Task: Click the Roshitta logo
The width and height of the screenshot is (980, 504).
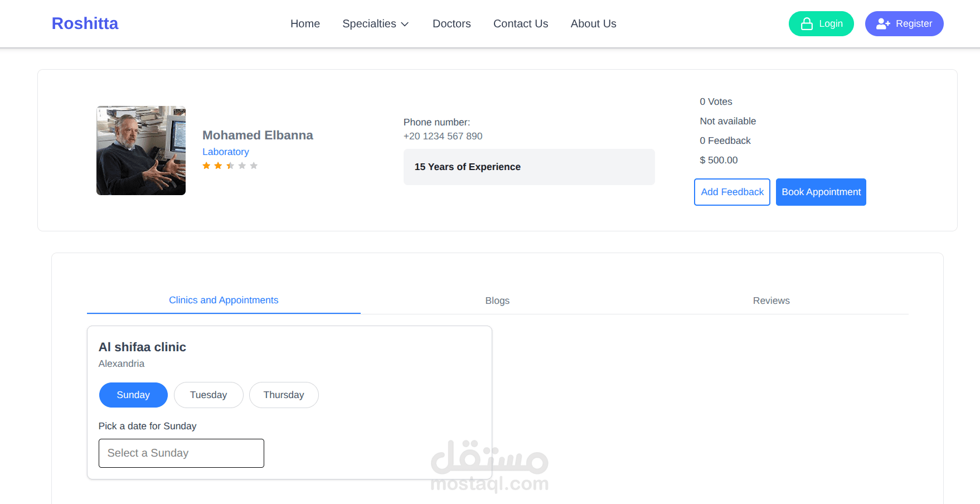Action: tap(85, 23)
